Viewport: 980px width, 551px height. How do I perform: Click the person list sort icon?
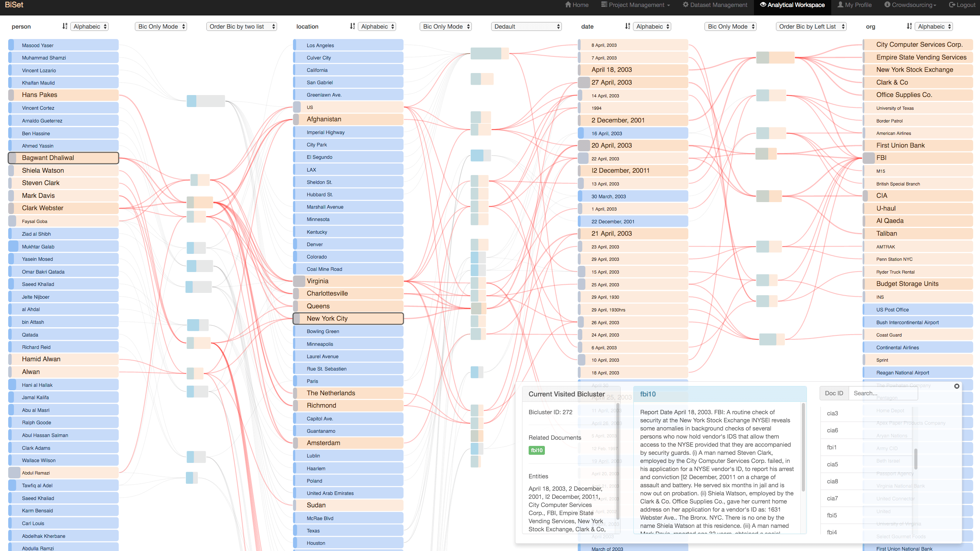click(65, 26)
